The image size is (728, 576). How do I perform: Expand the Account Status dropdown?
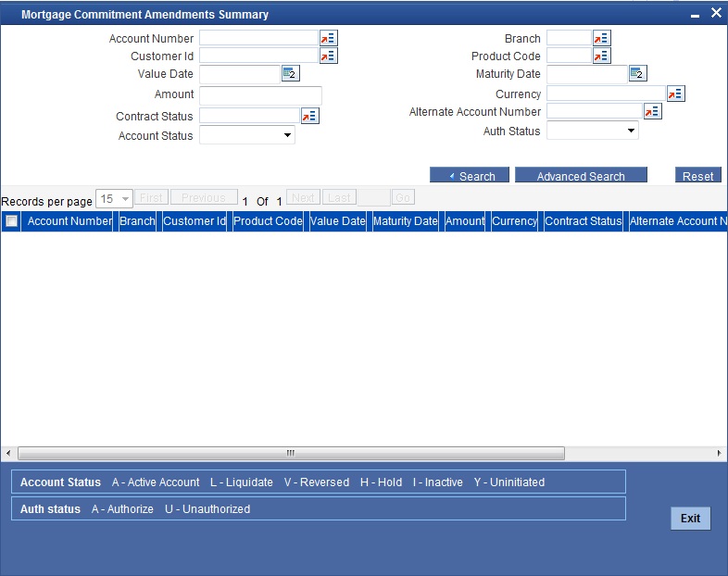tap(247, 135)
